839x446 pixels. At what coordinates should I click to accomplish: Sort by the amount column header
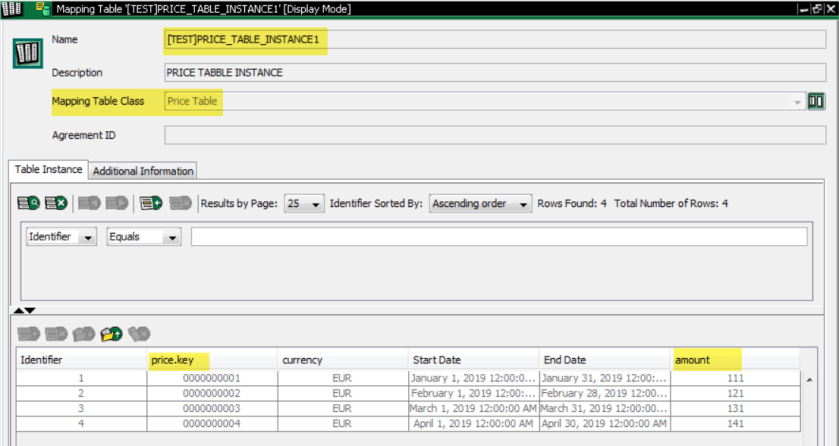[x=736, y=359]
